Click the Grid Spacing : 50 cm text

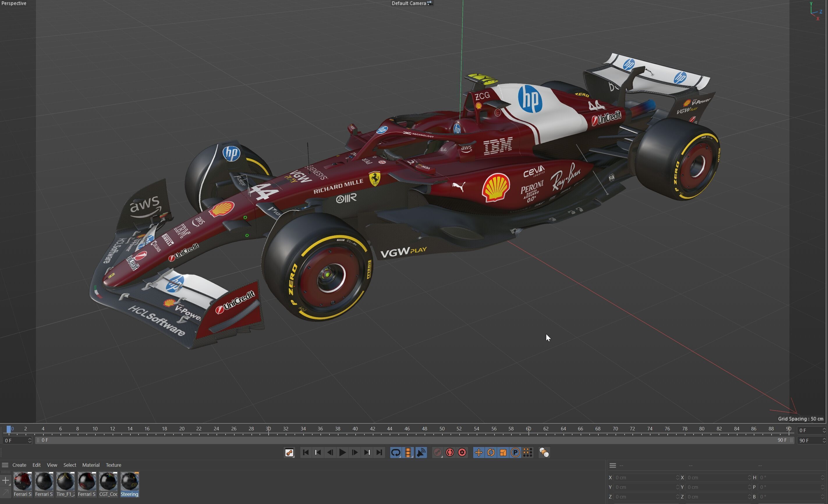click(x=800, y=419)
